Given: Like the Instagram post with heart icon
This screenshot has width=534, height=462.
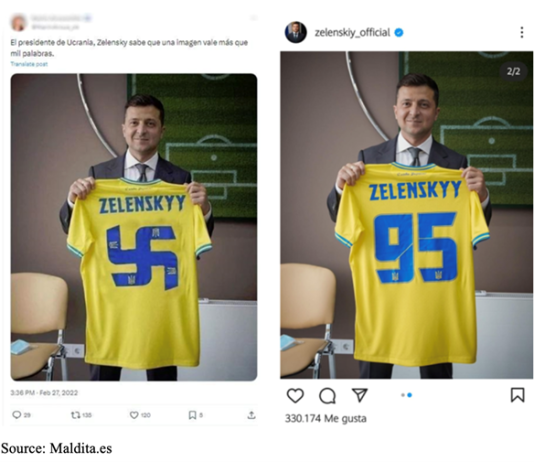Looking at the screenshot, I should pos(295,396).
